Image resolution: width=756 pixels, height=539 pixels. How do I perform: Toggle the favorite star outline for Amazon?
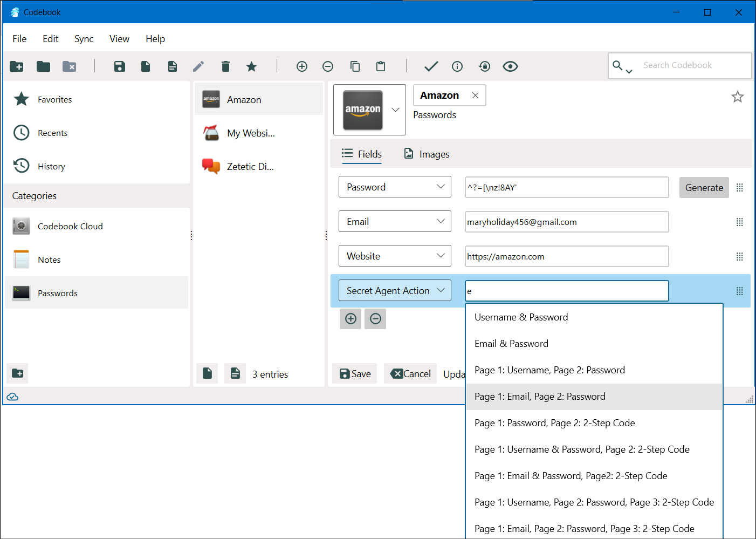(x=738, y=97)
